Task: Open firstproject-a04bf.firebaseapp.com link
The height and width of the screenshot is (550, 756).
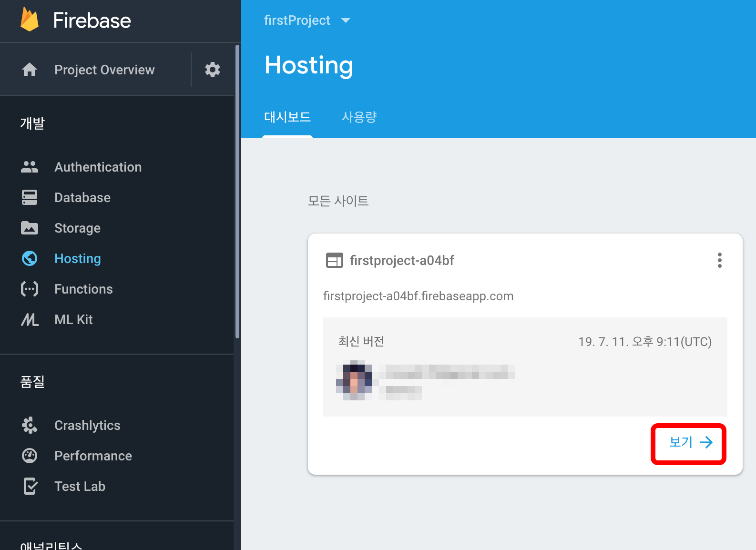Action: tap(418, 296)
